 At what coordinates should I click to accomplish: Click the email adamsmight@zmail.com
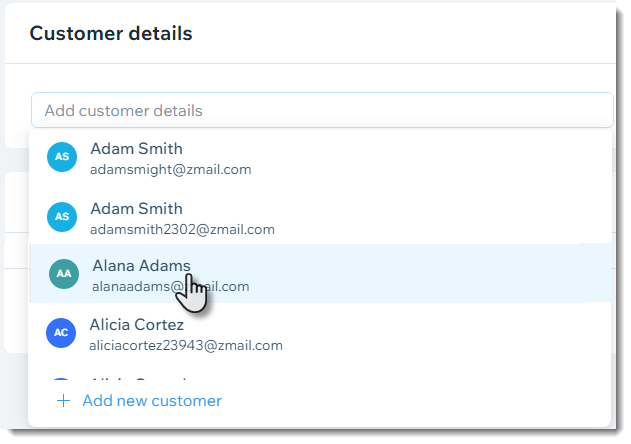coord(171,169)
